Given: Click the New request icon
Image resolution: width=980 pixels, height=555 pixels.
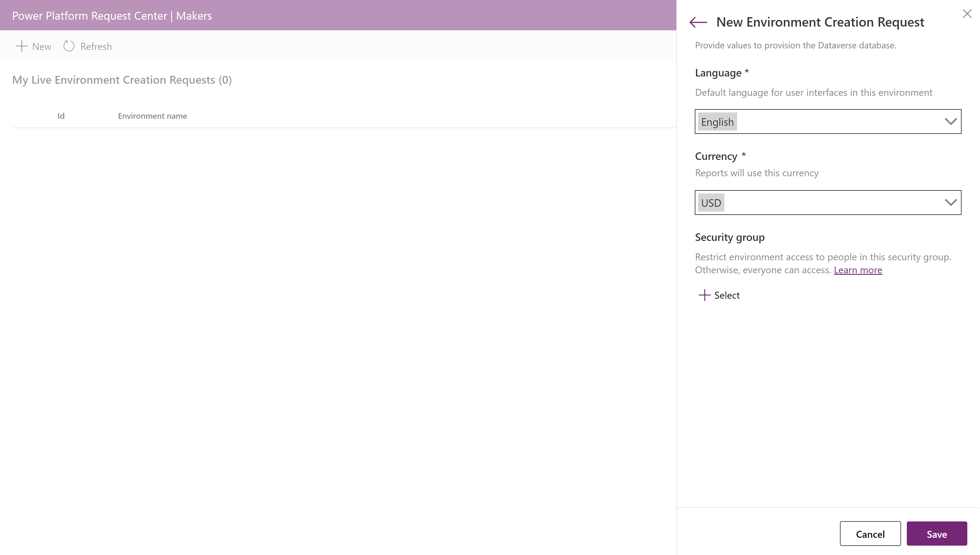Looking at the screenshot, I should pyautogui.click(x=21, y=46).
